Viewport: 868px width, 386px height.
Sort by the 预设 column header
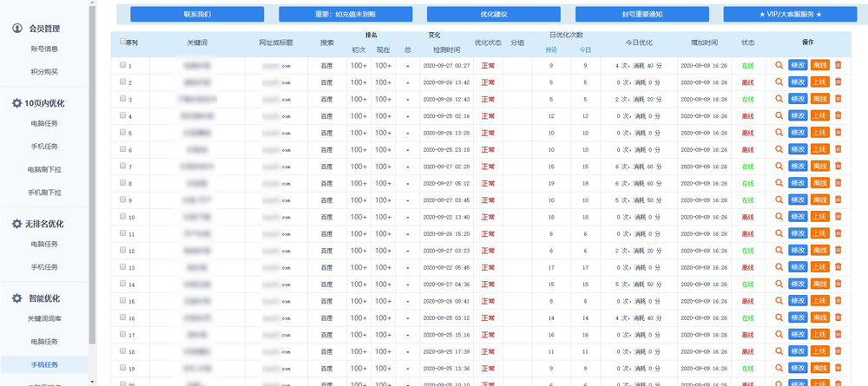click(550, 49)
